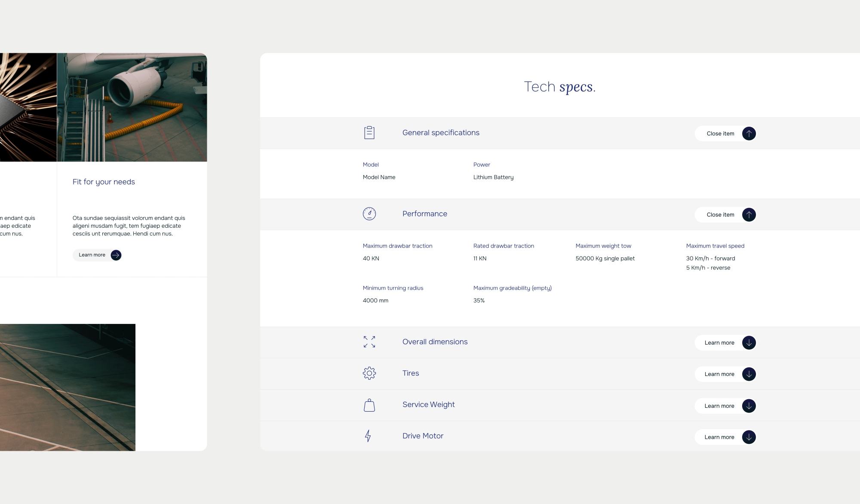Expand Service Weight via Learn more

point(725,406)
